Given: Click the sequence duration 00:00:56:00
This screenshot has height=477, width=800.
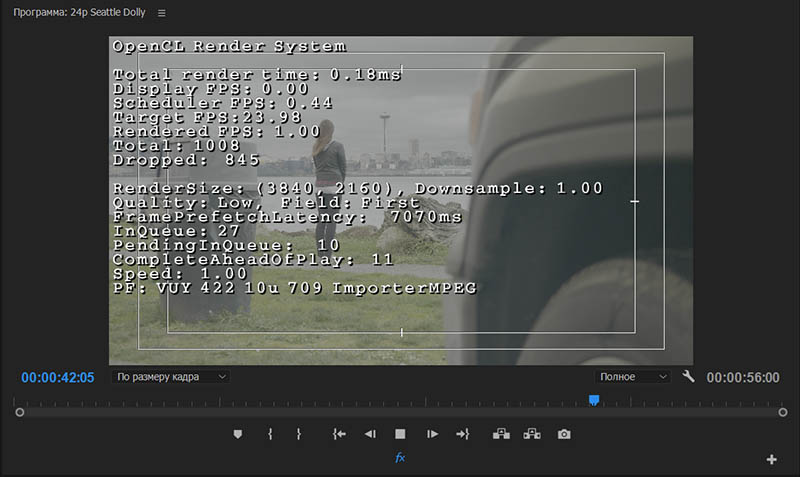Looking at the screenshot, I should (743, 378).
